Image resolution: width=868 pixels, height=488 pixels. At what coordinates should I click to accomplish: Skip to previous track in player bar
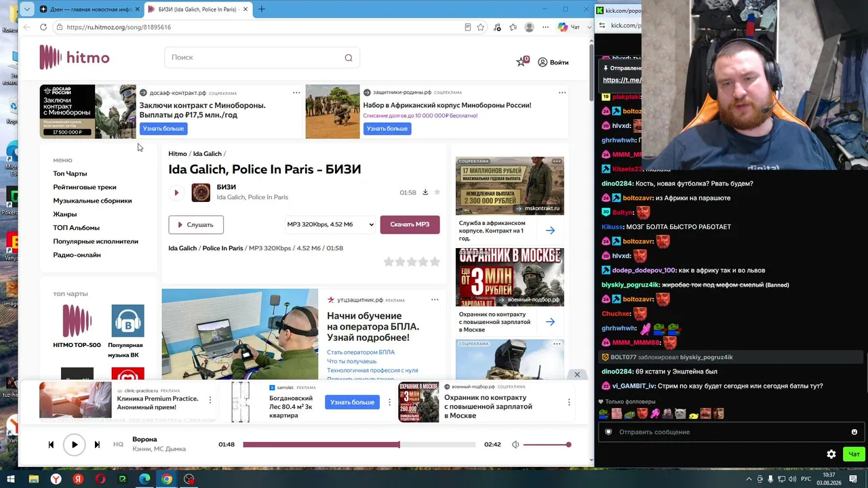51,445
